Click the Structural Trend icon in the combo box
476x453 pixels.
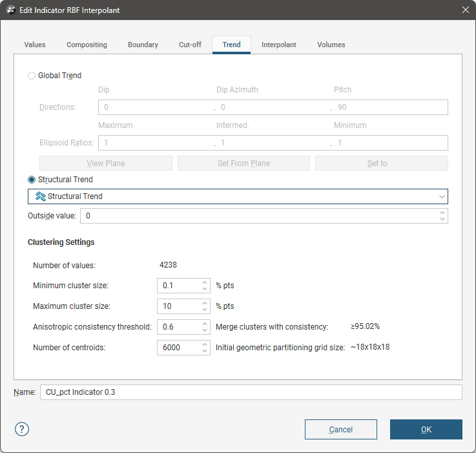click(x=40, y=196)
